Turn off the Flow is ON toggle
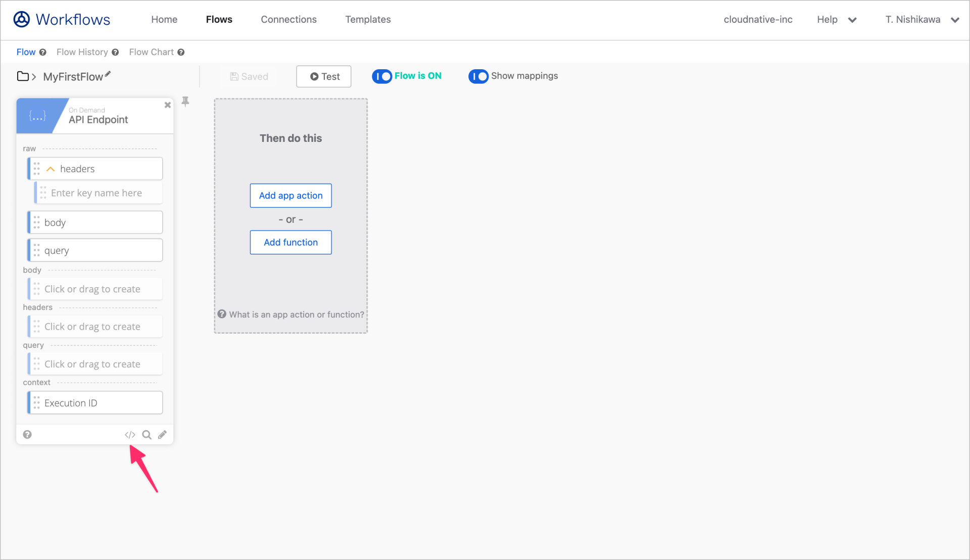 381,76
